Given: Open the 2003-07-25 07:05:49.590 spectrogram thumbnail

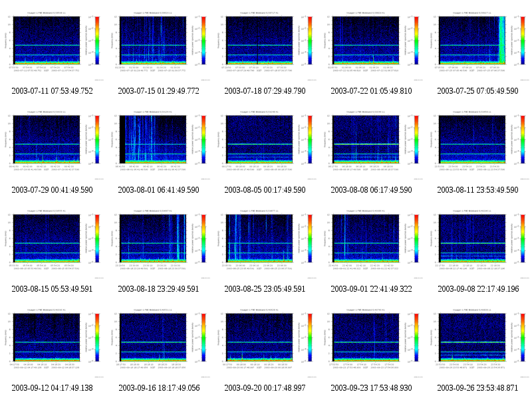Looking at the screenshot, I should 477,45.
